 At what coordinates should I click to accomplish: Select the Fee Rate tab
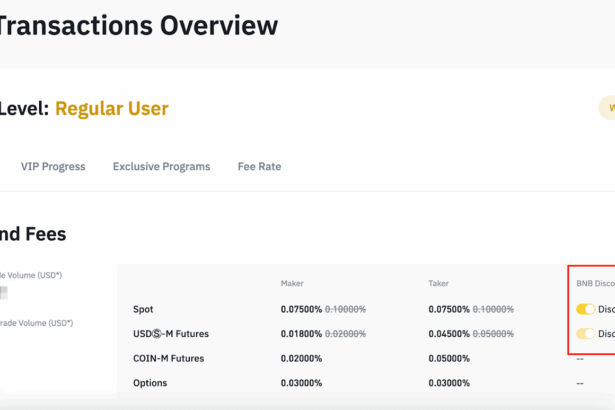point(259,167)
